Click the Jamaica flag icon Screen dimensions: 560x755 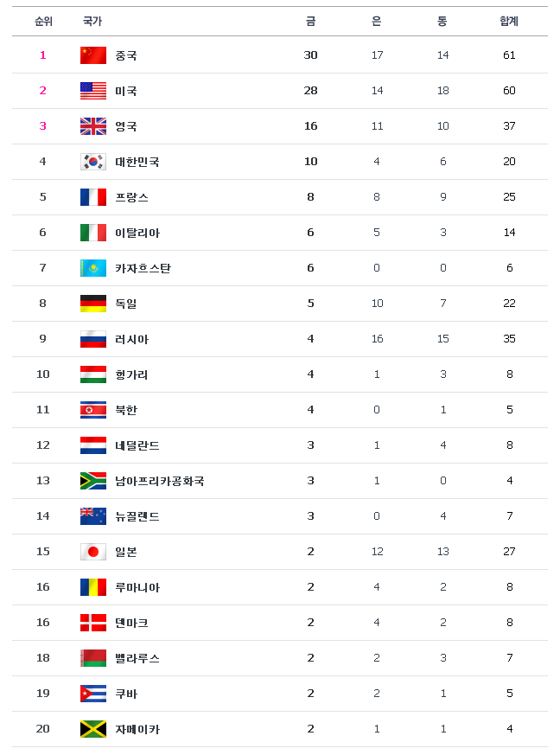92,729
